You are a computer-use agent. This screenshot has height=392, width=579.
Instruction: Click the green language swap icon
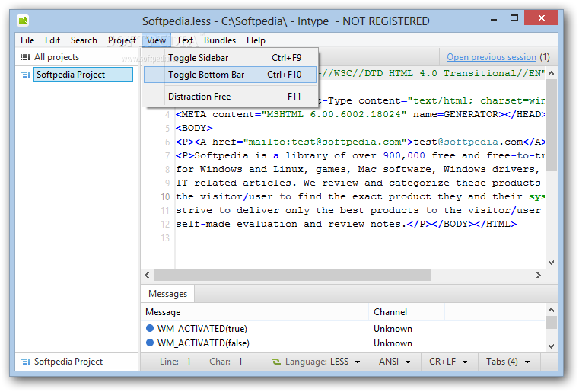[276, 362]
